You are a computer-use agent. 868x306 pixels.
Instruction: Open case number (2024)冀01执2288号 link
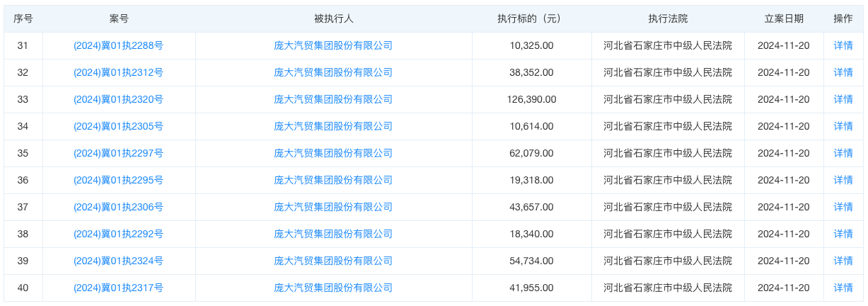pos(119,45)
